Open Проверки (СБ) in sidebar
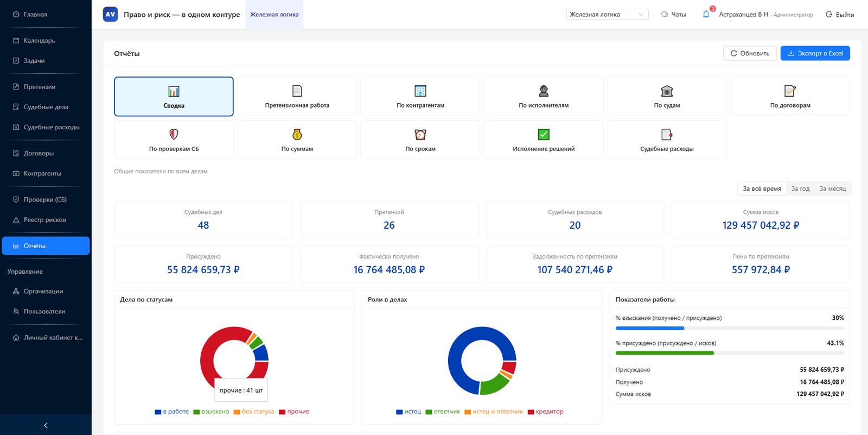The height and width of the screenshot is (435, 868). (46, 199)
